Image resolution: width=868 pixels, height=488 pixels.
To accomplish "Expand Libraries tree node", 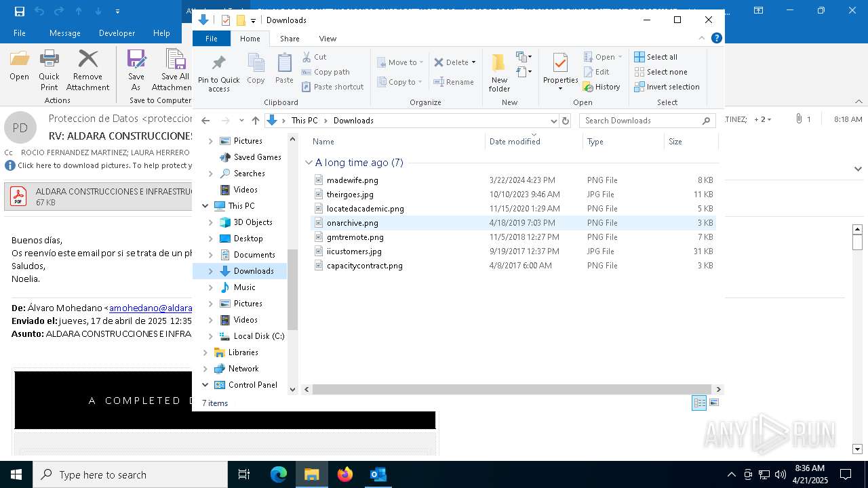I will (205, 352).
